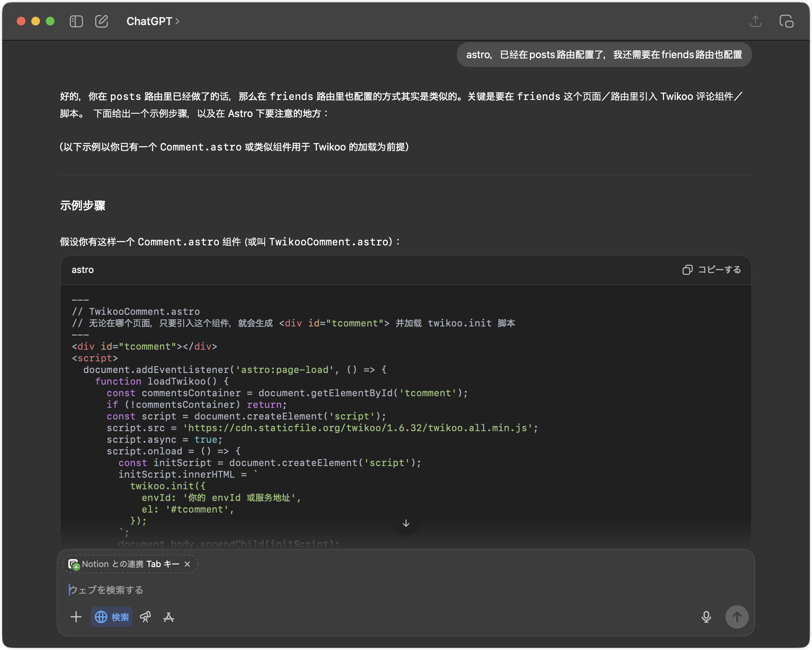The height and width of the screenshot is (650, 812).
Task: Click the green fullscreen window button
Action: pos(50,21)
